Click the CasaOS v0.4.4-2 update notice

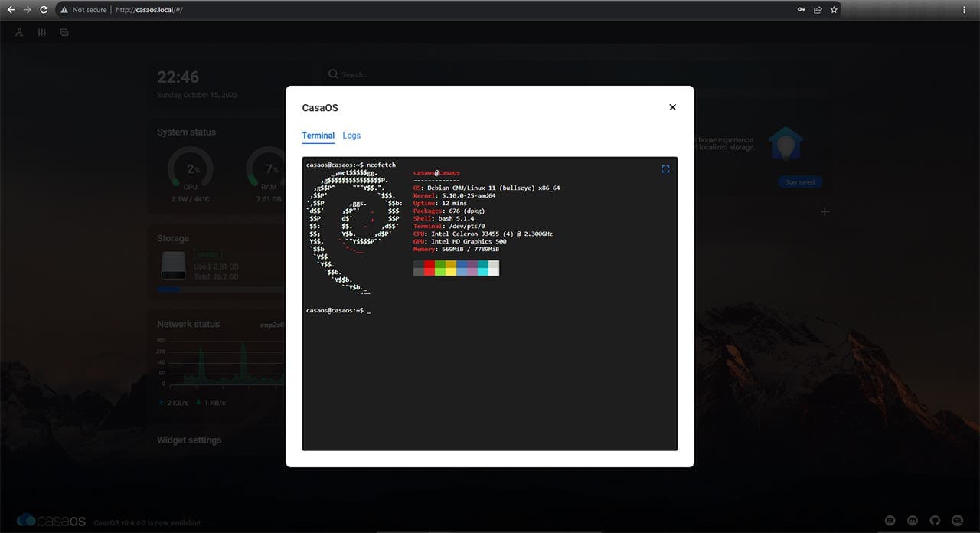pyautogui.click(x=147, y=523)
